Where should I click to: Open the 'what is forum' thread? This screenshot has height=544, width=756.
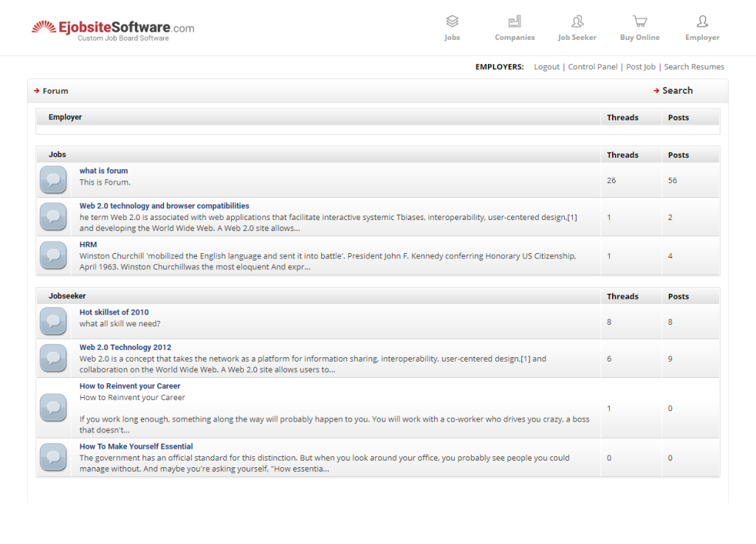[103, 170]
